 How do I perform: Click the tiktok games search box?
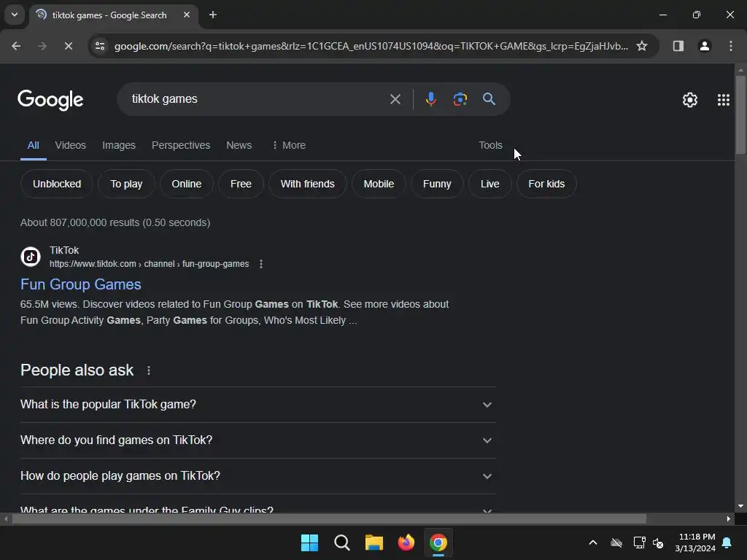pyautogui.click(x=258, y=99)
